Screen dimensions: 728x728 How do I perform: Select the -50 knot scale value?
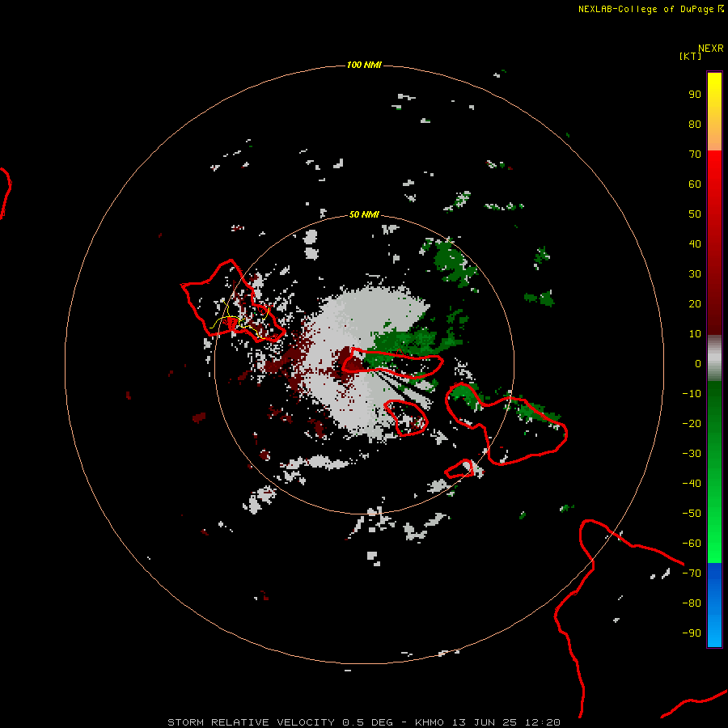click(x=692, y=514)
